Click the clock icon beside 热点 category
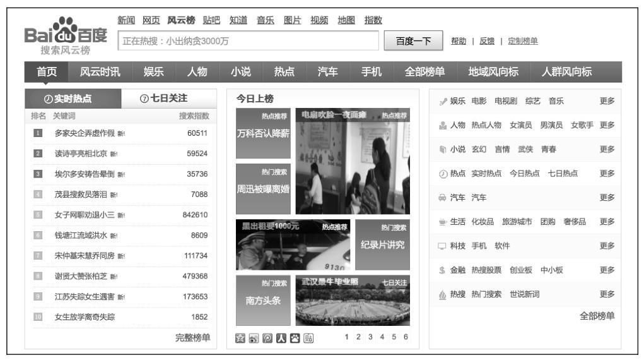 click(443, 174)
